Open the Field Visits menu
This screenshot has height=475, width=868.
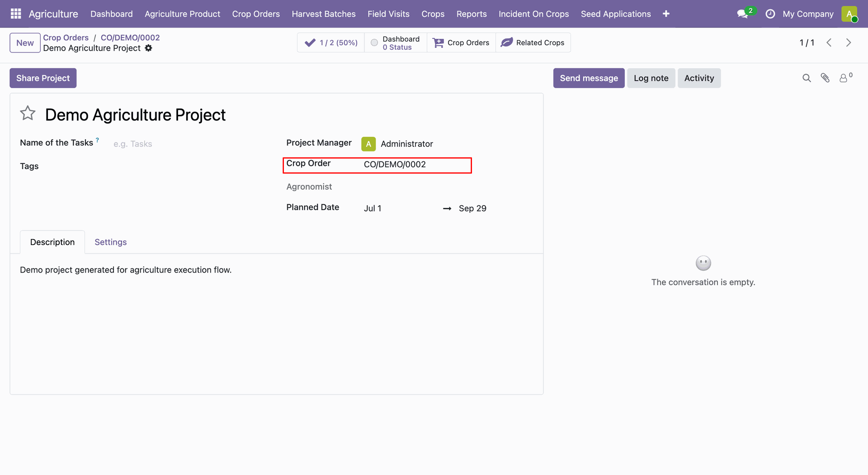coord(388,14)
